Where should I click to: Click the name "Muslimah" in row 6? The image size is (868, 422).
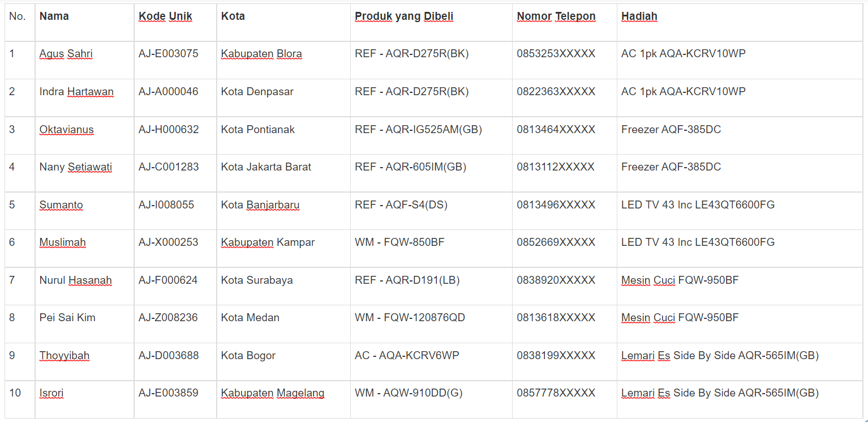click(x=62, y=242)
